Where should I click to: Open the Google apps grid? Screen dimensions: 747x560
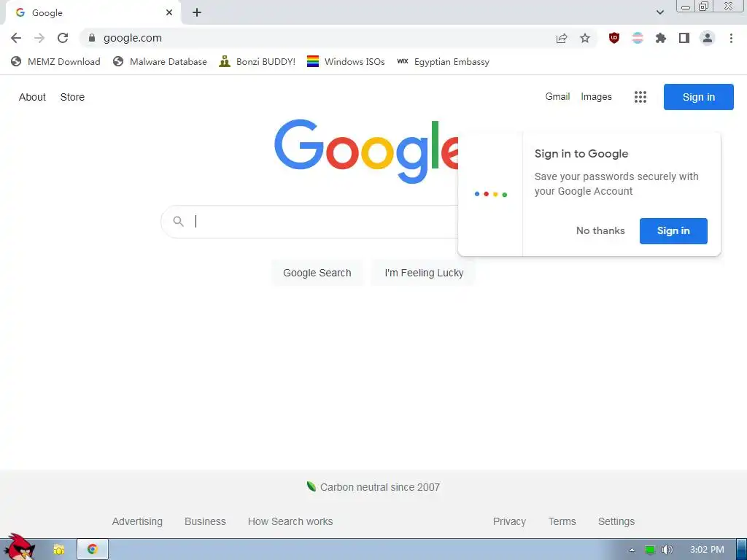coord(640,97)
